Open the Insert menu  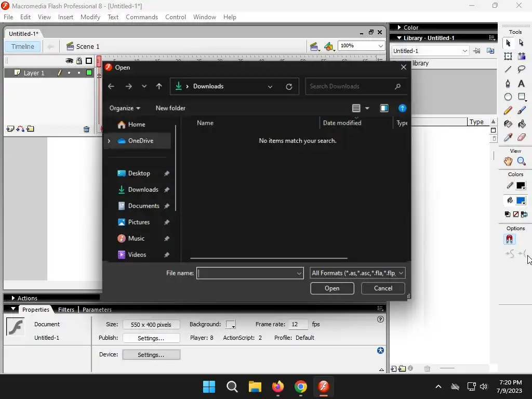click(65, 17)
